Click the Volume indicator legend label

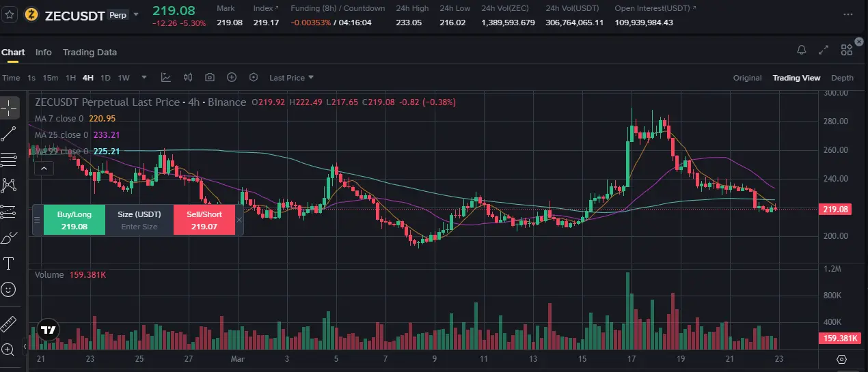pos(49,275)
